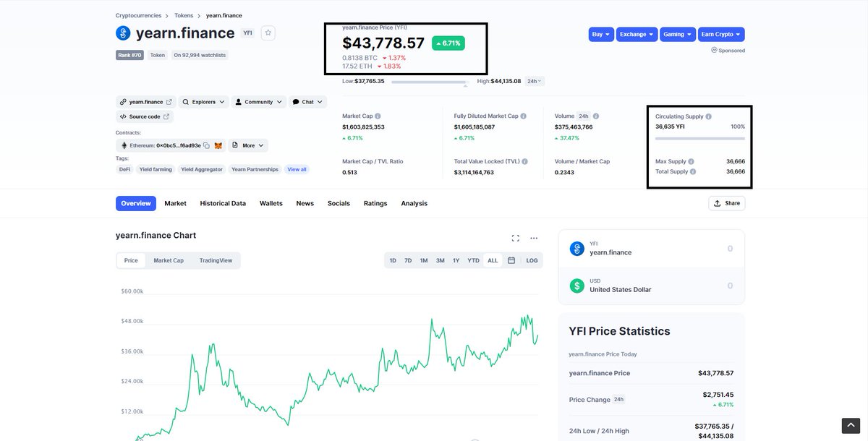Set chart range to 1Y
The height and width of the screenshot is (441, 868).
click(x=456, y=260)
